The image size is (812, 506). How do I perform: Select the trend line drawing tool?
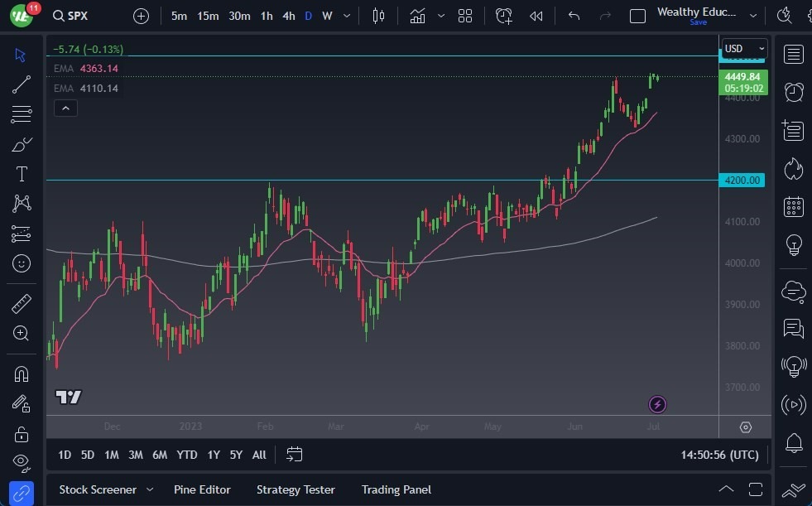click(22, 84)
